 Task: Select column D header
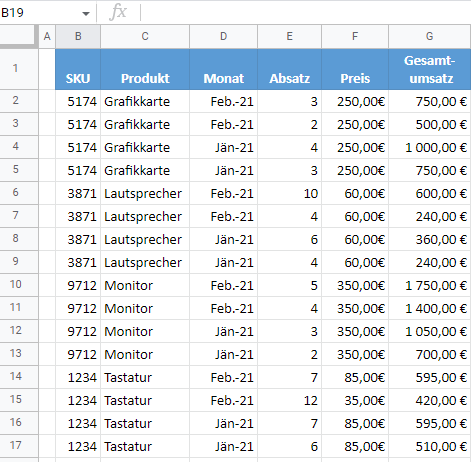pos(224,36)
